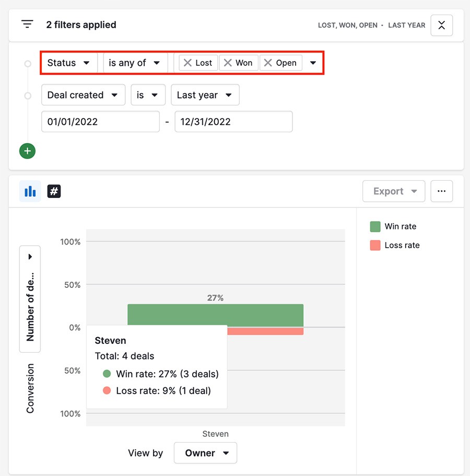This screenshot has width=470, height=476.
Task: Open the more options (ellipsis) menu
Action: 441,191
